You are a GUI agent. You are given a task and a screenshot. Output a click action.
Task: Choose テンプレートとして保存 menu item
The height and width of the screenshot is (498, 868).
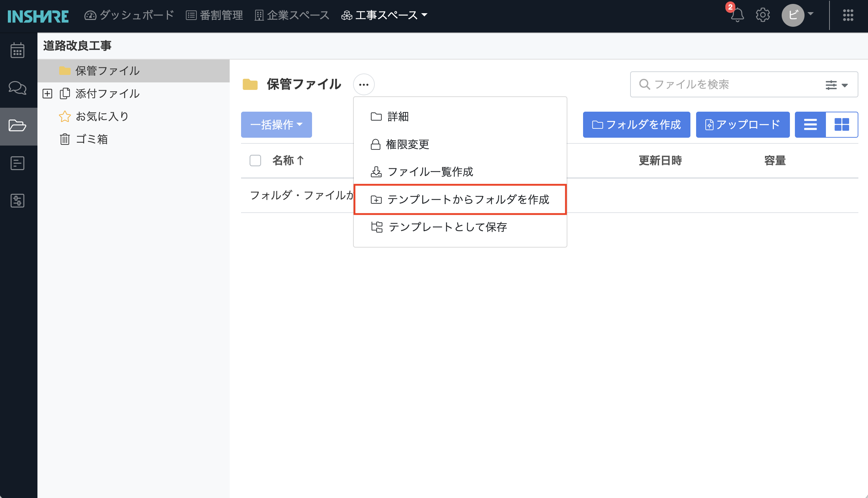pos(460,227)
